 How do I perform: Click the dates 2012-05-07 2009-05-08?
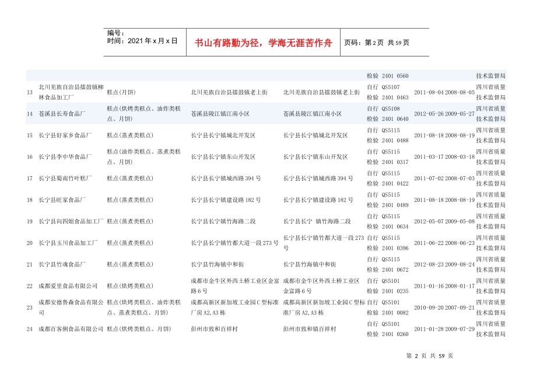444,222
